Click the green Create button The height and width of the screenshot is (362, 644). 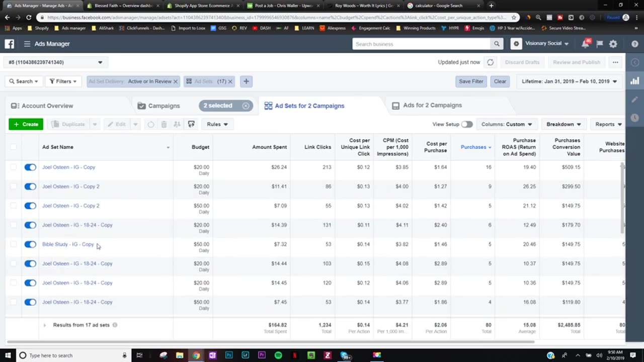coord(26,124)
